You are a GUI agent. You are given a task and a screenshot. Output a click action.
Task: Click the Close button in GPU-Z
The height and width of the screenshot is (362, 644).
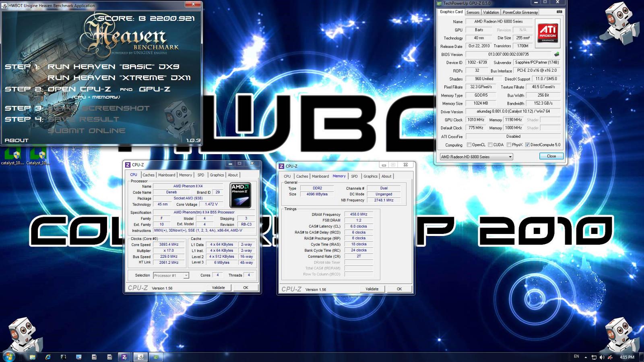pyautogui.click(x=551, y=156)
